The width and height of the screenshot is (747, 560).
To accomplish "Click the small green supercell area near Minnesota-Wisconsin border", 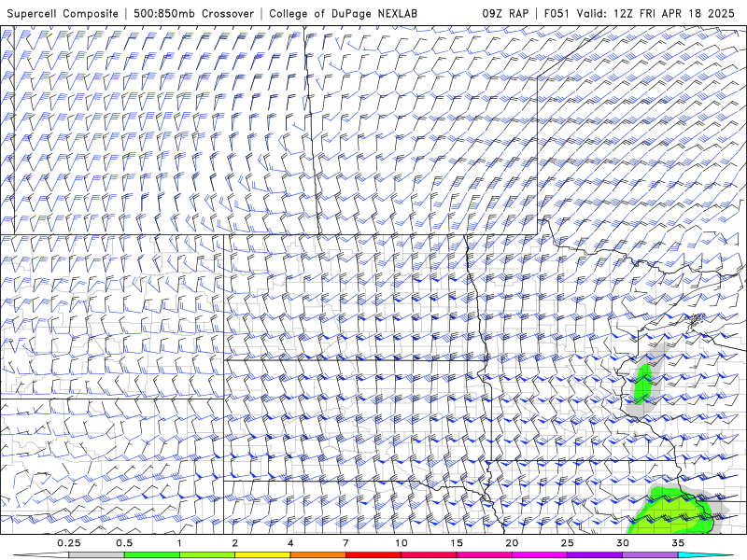I will pyautogui.click(x=643, y=384).
